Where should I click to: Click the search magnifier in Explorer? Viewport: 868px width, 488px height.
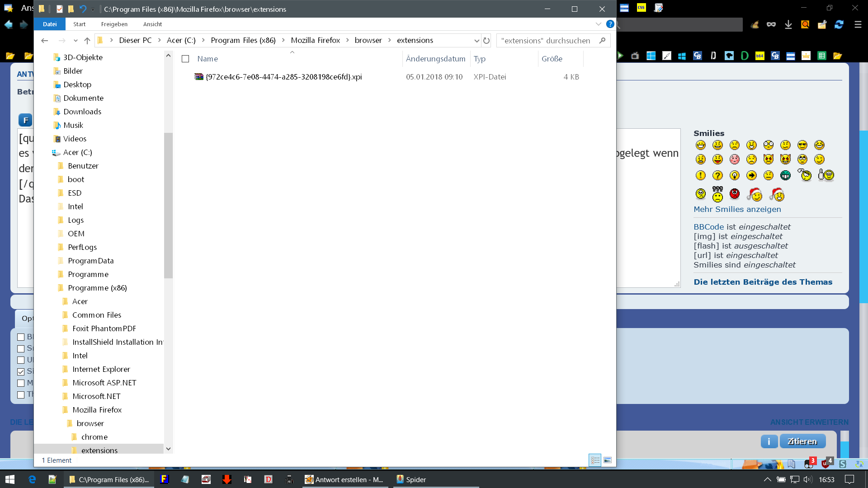[x=602, y=41]
